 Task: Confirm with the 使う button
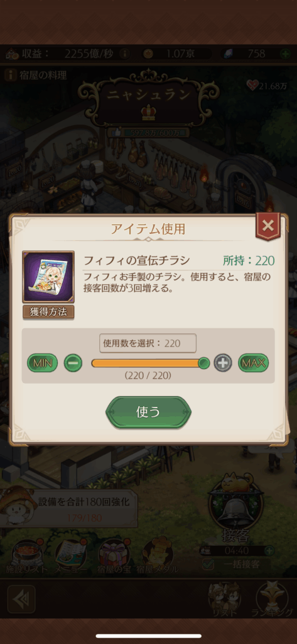click(x=148, y=413)
